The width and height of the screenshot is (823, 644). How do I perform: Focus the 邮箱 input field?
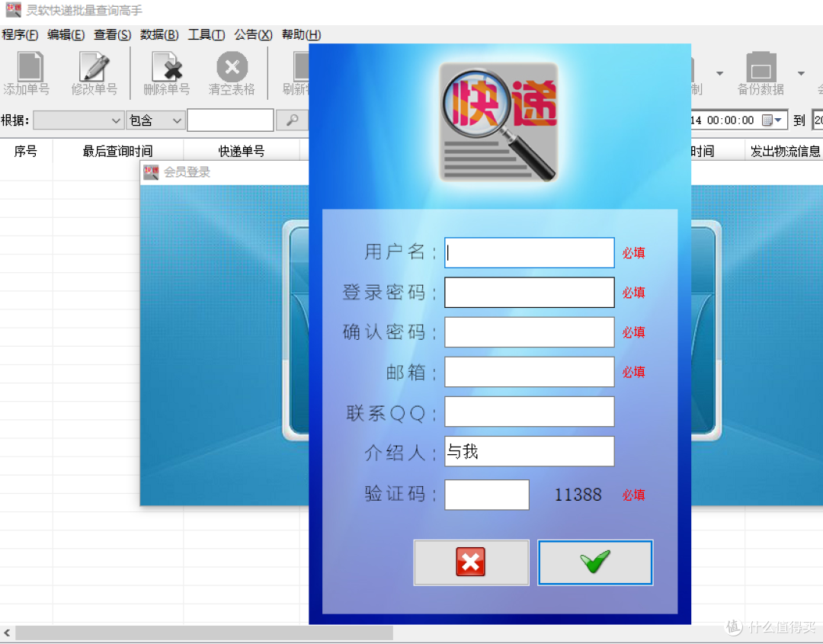point(529,372)
